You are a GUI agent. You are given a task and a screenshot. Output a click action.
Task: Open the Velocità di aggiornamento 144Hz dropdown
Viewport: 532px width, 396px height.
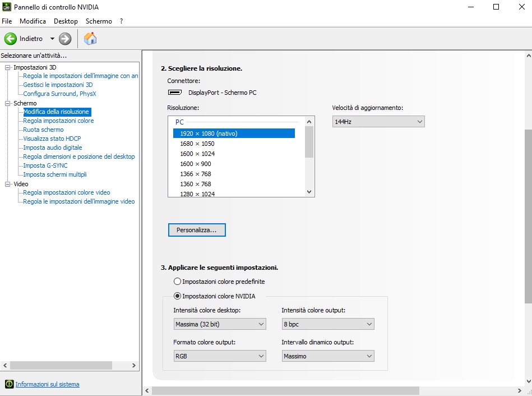pos(378,122)
